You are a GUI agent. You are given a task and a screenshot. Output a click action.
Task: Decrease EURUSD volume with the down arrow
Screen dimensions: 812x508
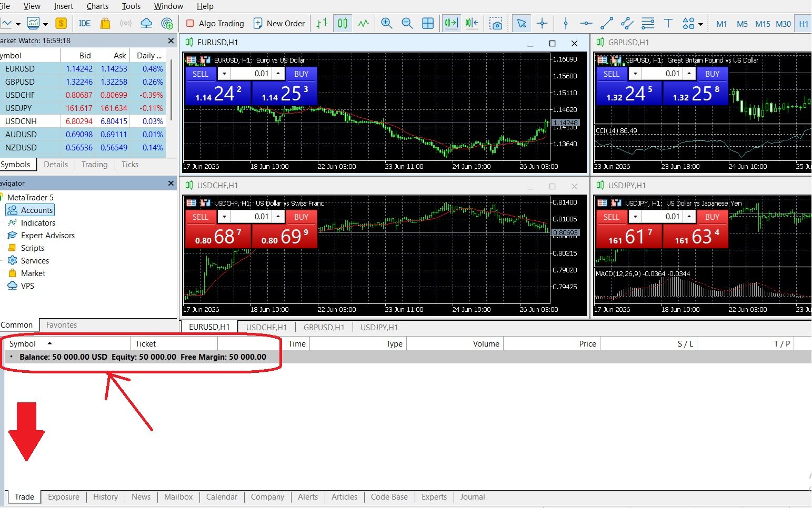tap(224, 74)
